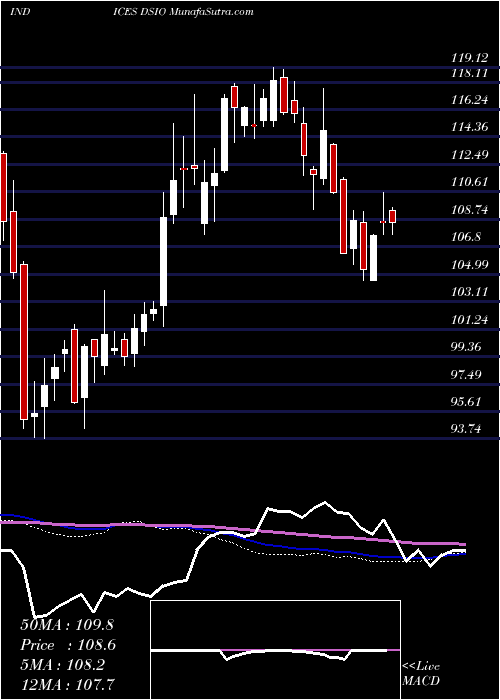Viewport: 500px width, 700px height.
Task: Click the 110.61 price axis label
Action: coord(469,183)
